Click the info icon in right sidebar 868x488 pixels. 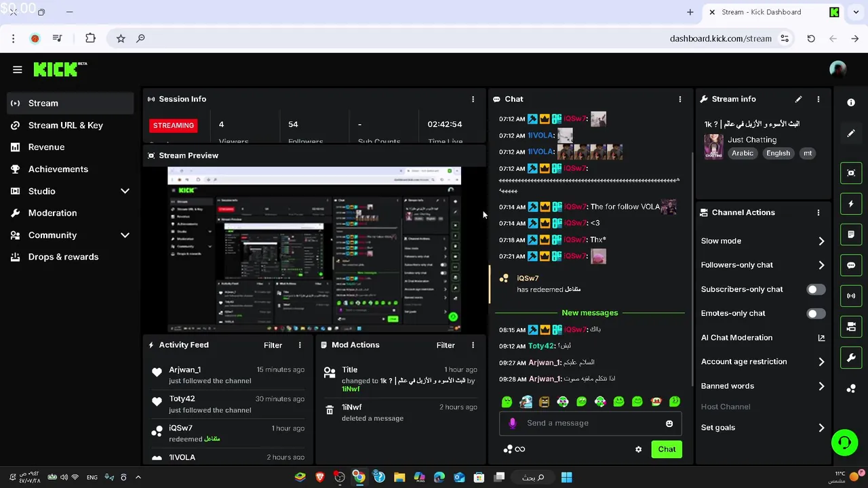[x=851, y=102]
